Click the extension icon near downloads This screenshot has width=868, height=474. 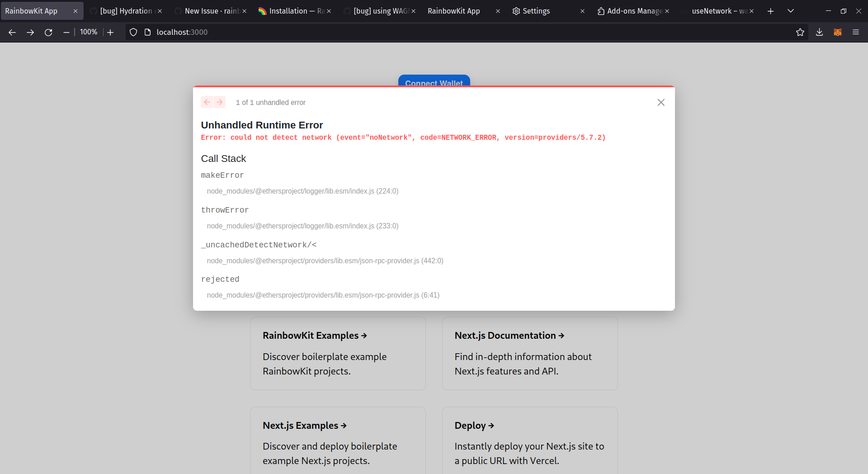coord(838,32)
